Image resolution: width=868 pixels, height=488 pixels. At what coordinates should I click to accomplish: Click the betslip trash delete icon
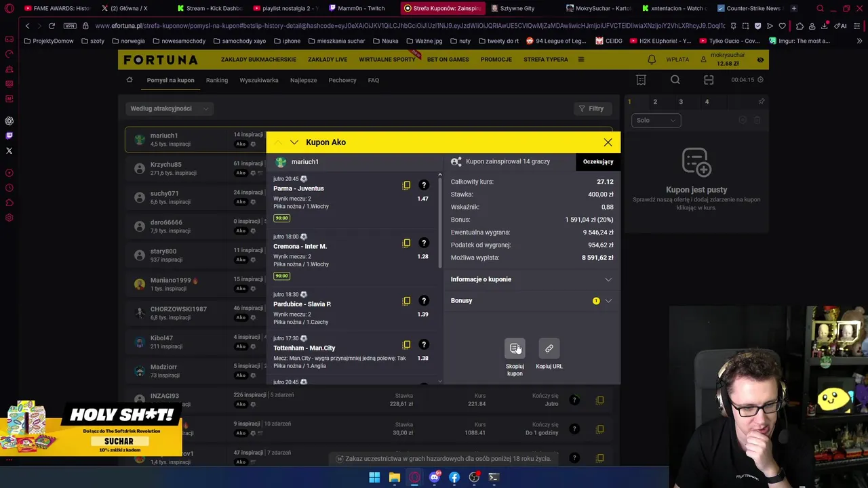pos(757,120)
